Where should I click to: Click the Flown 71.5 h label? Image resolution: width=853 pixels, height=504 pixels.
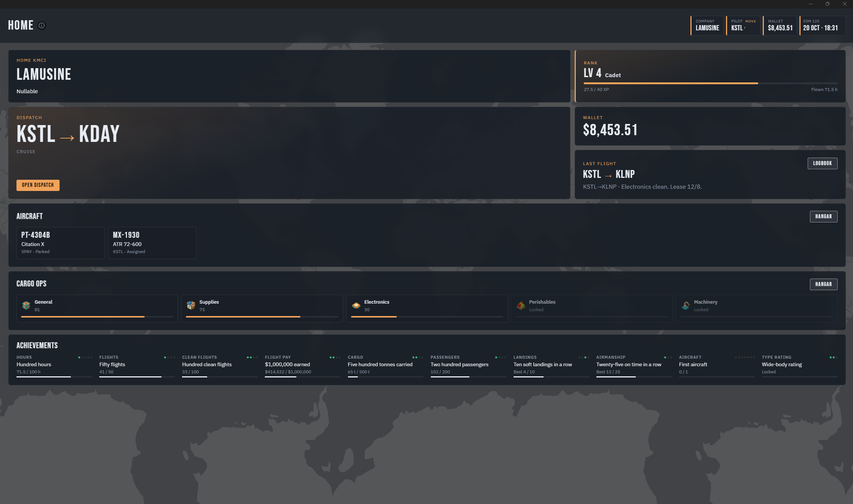click(x=824, y=89)
